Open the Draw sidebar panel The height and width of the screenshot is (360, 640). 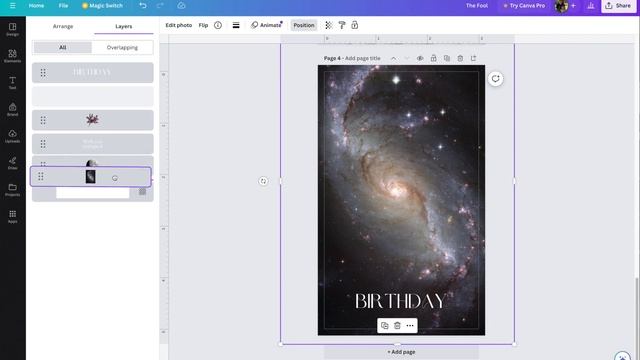click(x=13, y=163)
